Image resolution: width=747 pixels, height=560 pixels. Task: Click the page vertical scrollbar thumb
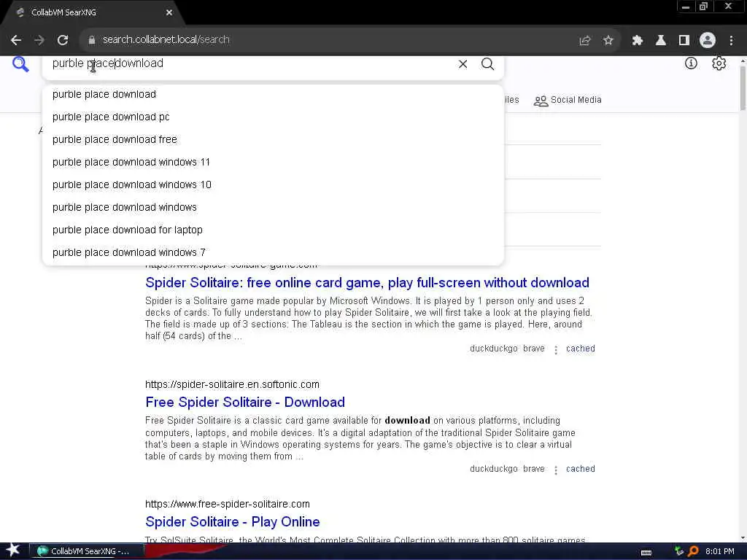pyautogui.click(x=743, y=88)
